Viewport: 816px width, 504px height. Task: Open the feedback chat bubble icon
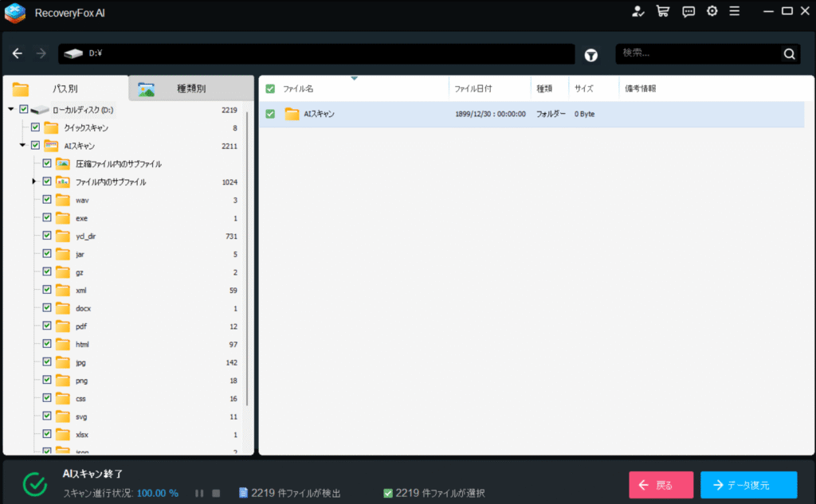[x=688, y=11]
